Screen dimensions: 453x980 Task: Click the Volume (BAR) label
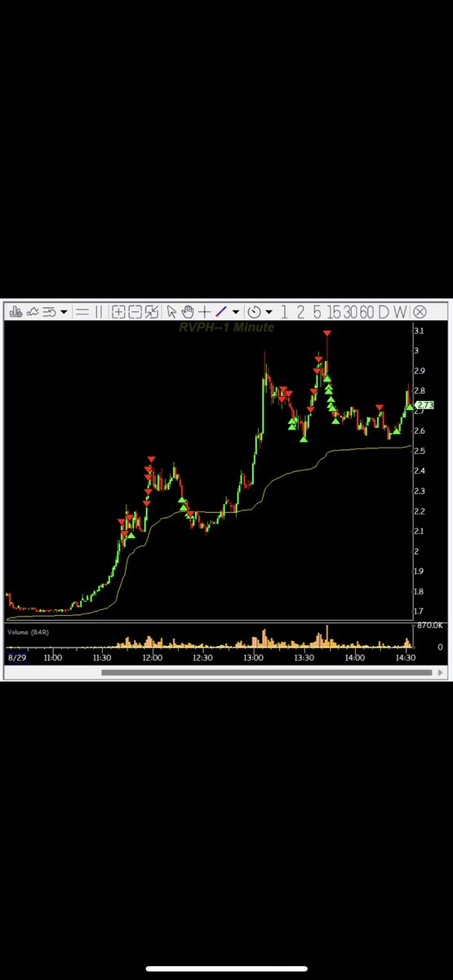tap(26, 632)
